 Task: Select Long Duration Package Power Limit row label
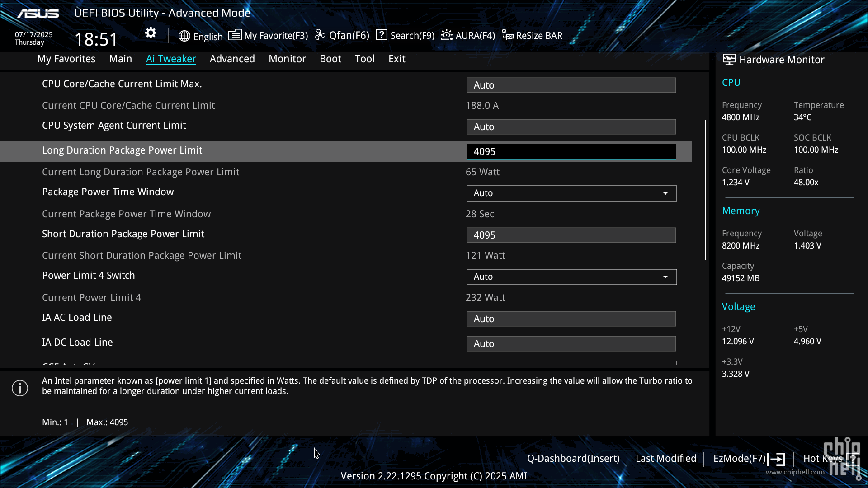click(x=122, y=150)
